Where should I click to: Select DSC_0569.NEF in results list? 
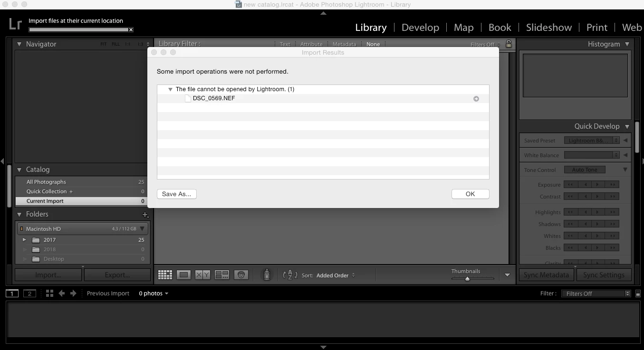click(323, 98)
